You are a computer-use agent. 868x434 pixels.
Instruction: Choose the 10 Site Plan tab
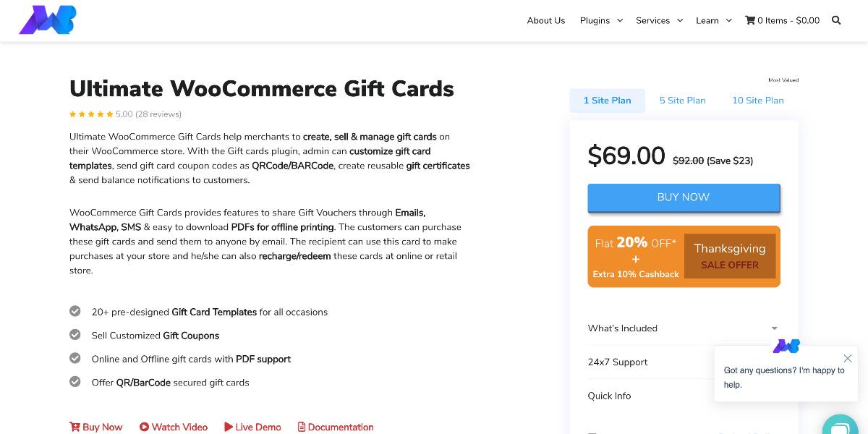(758, 101)
